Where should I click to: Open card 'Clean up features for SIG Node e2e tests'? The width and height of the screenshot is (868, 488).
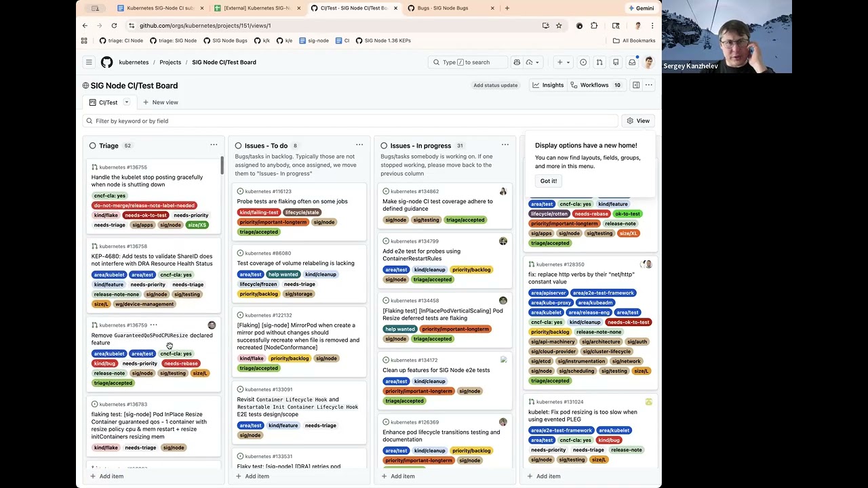click(x=436, y=370)
